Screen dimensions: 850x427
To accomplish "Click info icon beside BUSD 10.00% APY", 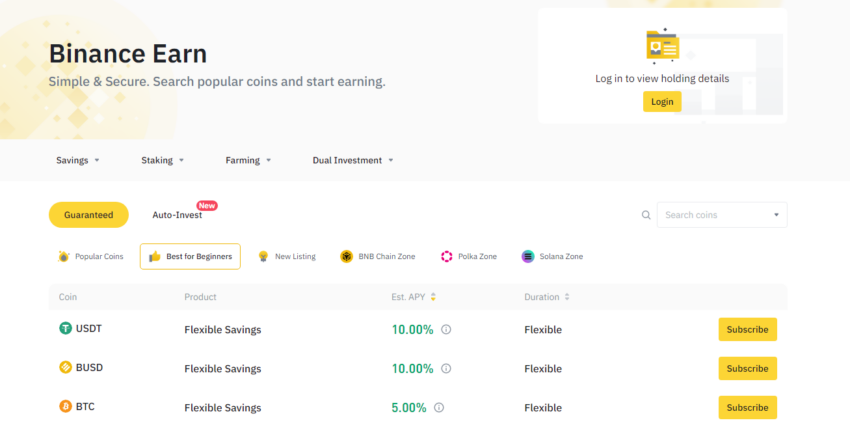I will 446,368.
